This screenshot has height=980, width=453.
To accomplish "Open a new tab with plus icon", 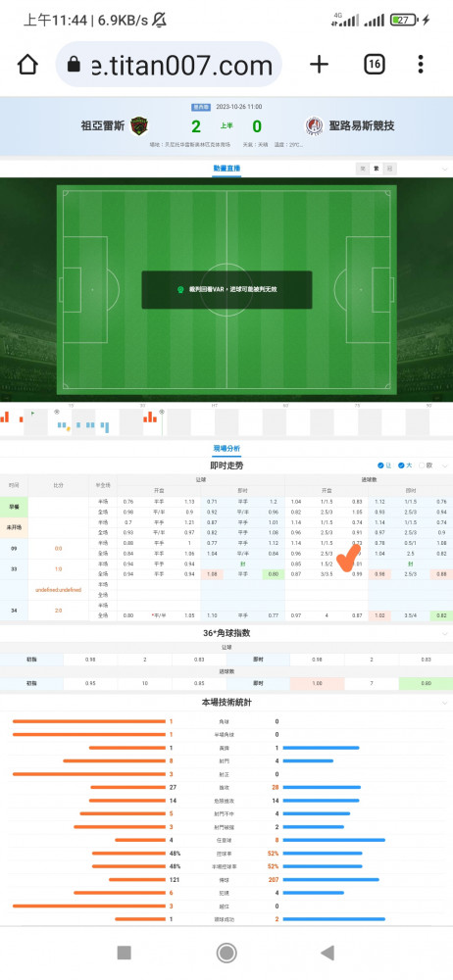I will pyautogui.click(x=319, y=65).
